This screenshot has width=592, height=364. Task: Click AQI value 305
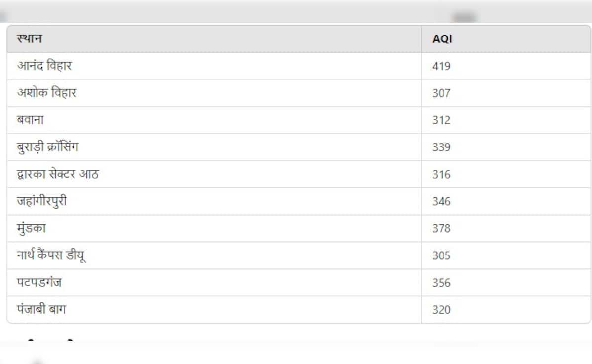441,256
